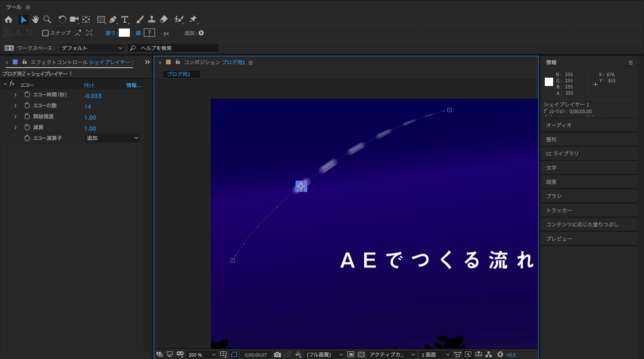
Task: Select the Clone Stamp tool
Action: (x=152, y=19)
